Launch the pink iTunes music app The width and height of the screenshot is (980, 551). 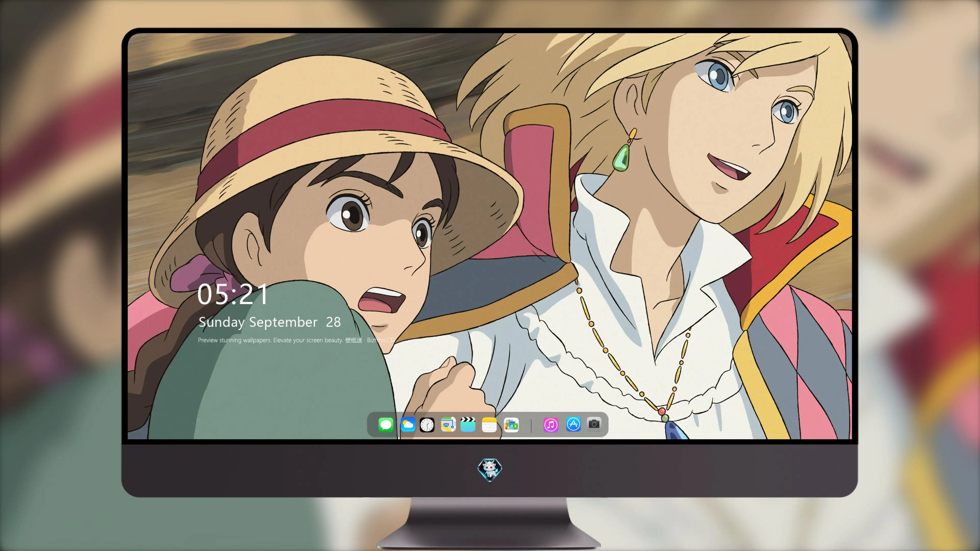click(550, 424)
